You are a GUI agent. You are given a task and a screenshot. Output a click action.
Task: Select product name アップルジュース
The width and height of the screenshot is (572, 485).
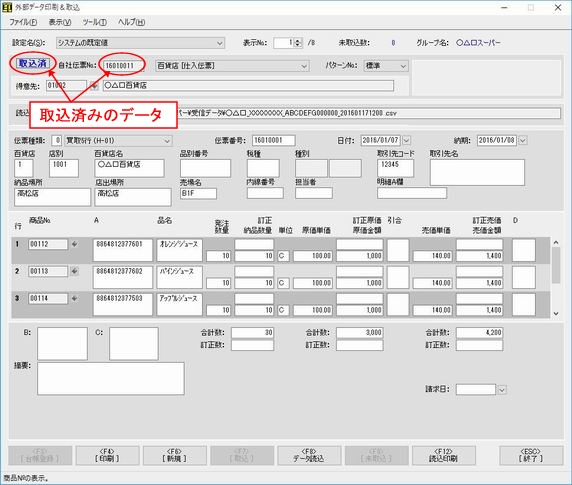[x=179, y=304]
